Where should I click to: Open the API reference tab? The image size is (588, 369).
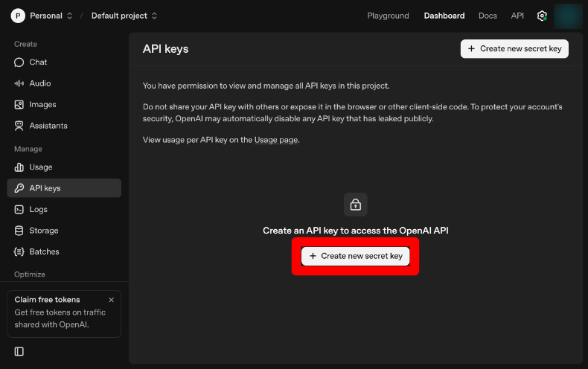517,16
